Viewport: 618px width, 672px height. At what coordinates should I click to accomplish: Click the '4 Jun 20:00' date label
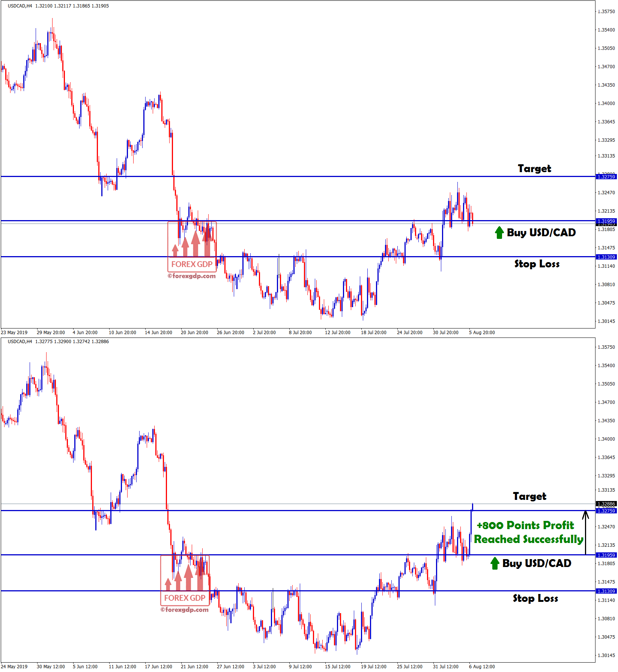85,333
